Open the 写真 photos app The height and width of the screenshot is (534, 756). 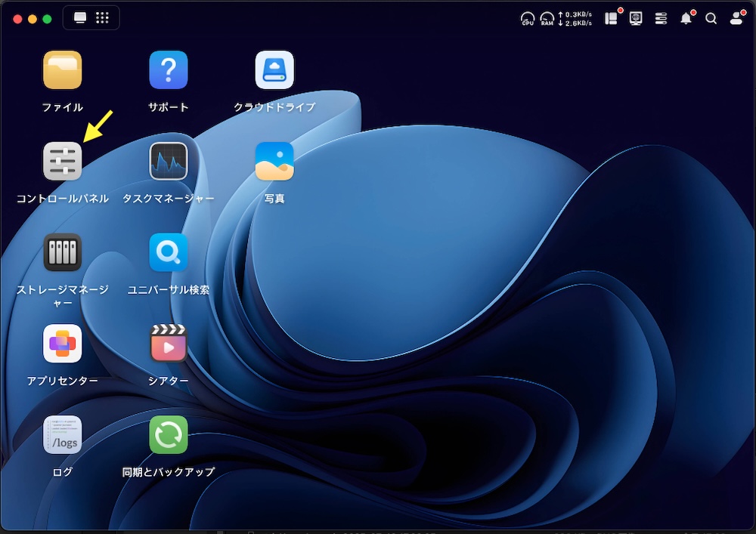click(x=274, y=162)
